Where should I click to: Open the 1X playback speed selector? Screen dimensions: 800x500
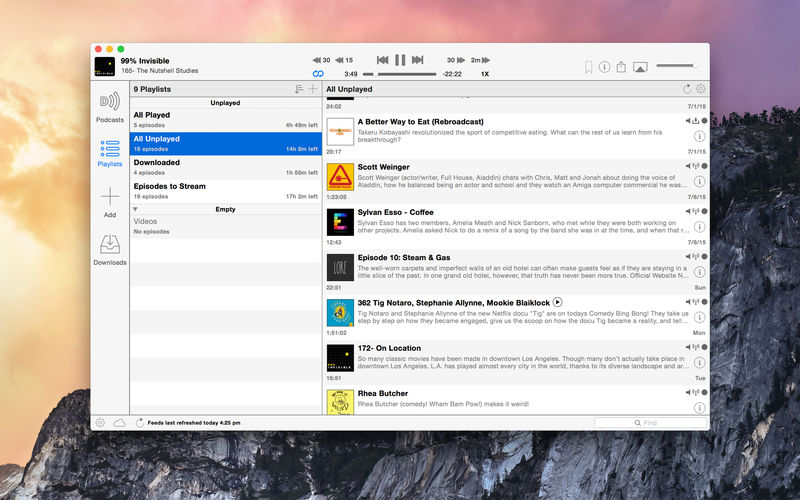485,74
